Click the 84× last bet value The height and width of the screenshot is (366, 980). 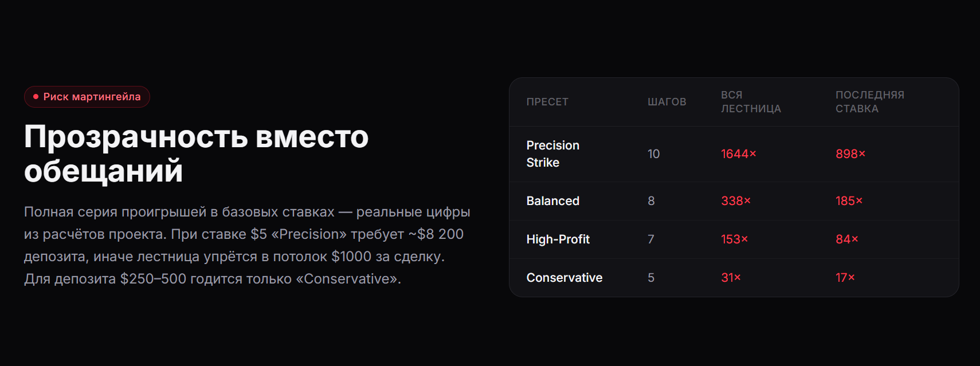(x=846, y=239)
